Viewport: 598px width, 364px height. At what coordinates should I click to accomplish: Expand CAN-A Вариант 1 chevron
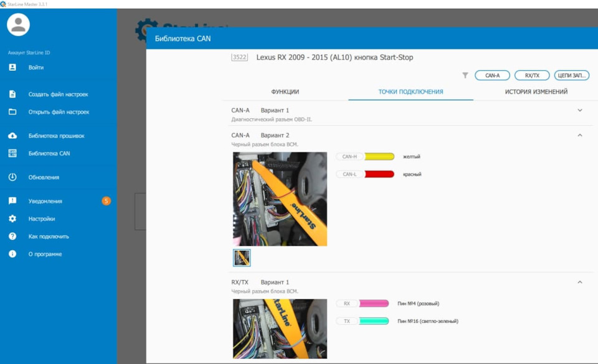coord(580,110)
